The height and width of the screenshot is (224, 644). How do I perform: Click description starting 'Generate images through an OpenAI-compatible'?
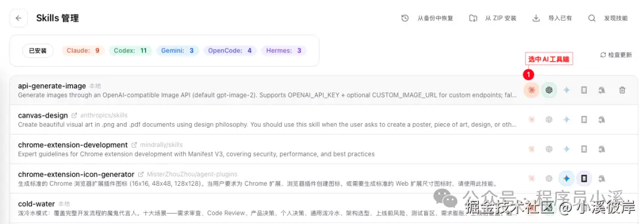coord(267,95)
